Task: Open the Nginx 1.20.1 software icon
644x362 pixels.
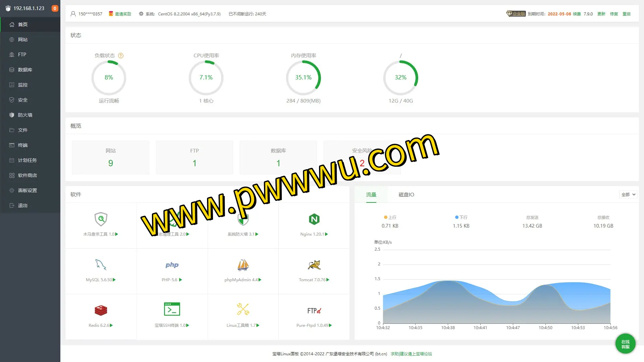Action: pyautogui.click(x=314, y=220)
